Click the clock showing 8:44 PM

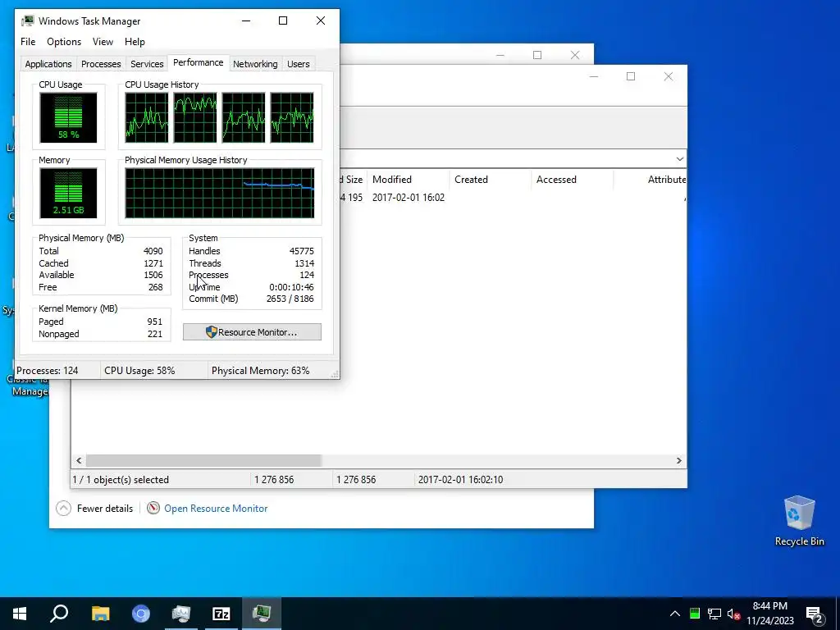pyautogui.click(x=769, y=606)
